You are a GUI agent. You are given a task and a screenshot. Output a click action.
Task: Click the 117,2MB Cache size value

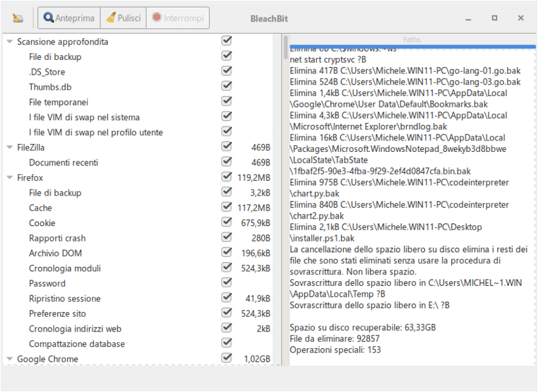click(x=254, y=208)
